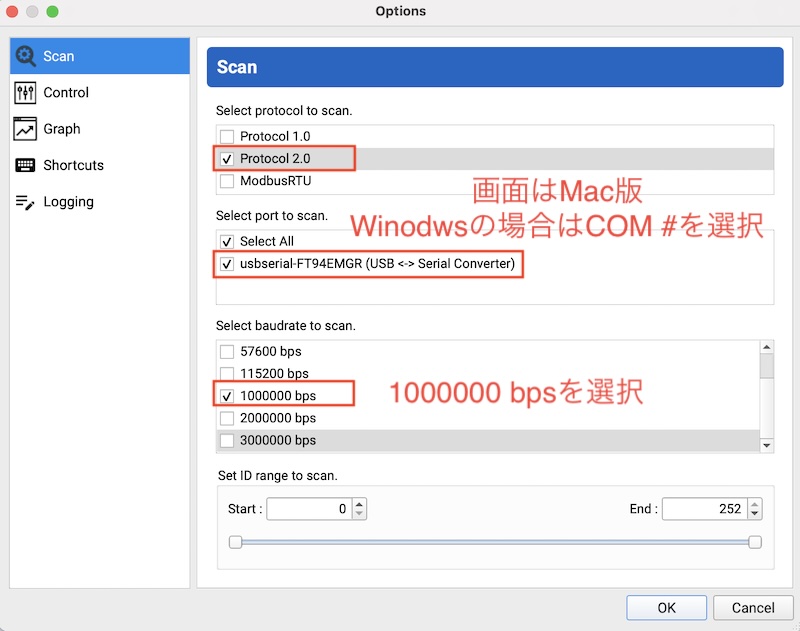Uncheck the Protocol 2.0 checkbox

click(x=227, y=159)
